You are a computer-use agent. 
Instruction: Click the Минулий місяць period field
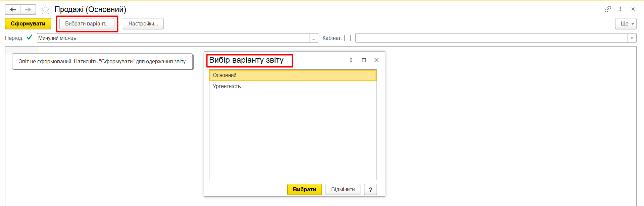pos(172,38)
